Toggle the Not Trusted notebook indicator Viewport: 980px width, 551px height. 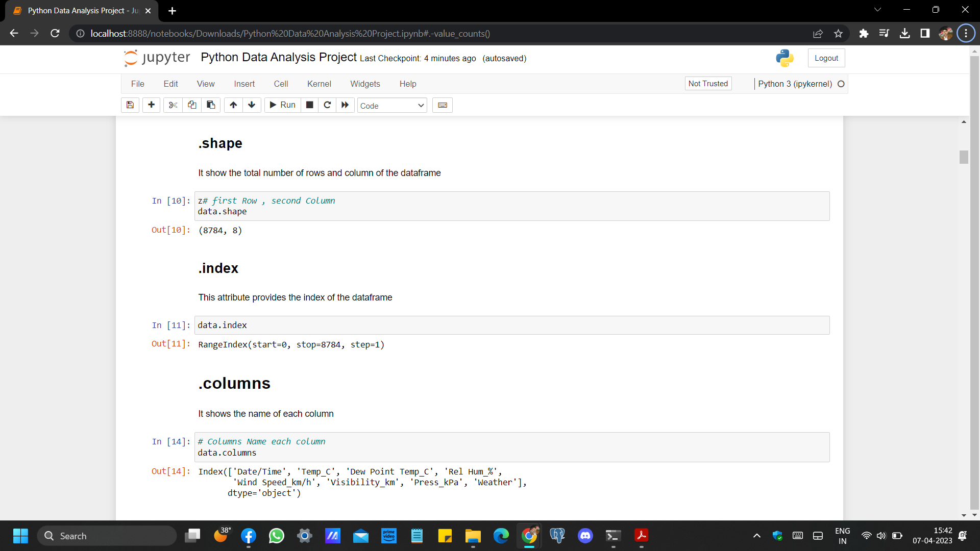708,84
